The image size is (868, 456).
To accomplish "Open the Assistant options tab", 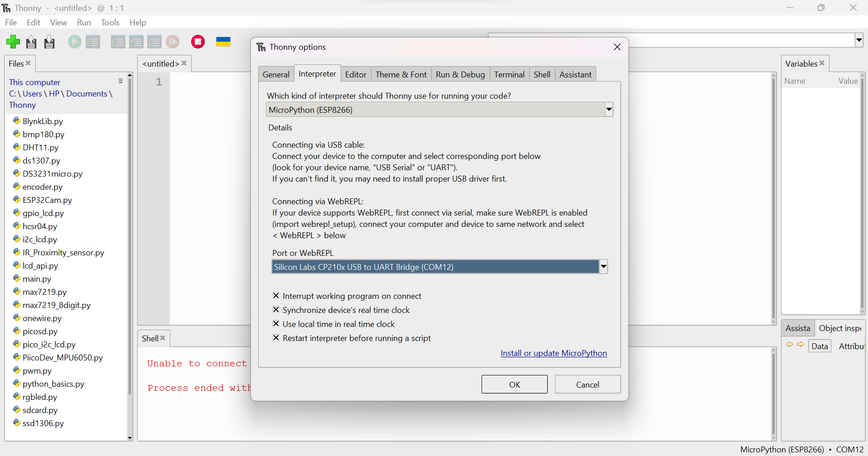I will pyautogui.click(x=575, y=74).
